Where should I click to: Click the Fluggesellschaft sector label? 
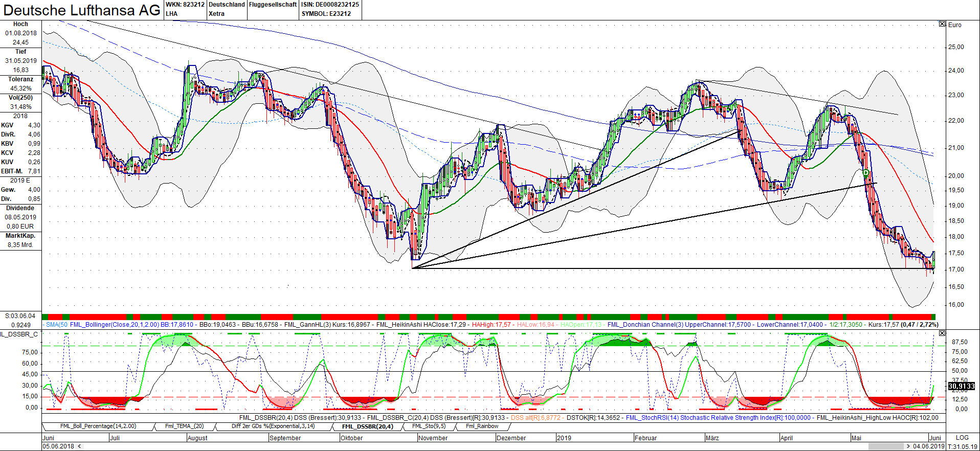point(273,5)
